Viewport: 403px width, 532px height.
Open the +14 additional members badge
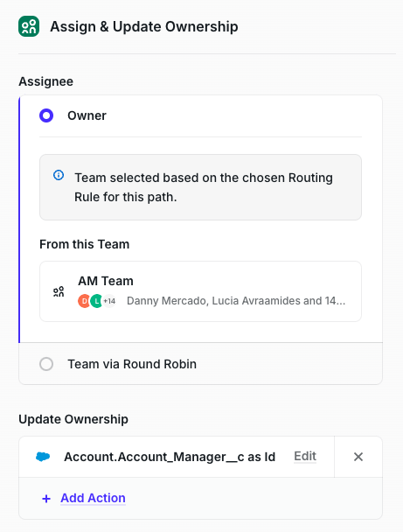109,301
